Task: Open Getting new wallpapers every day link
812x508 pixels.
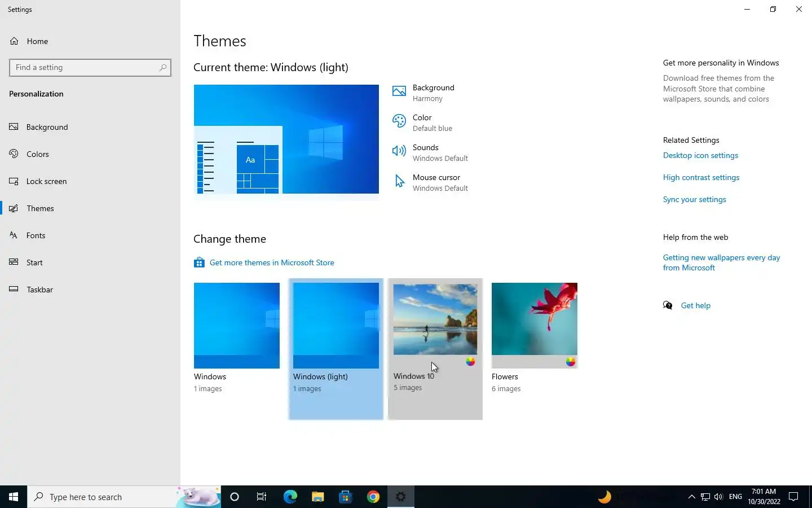Action: click(x=721, y=262)
